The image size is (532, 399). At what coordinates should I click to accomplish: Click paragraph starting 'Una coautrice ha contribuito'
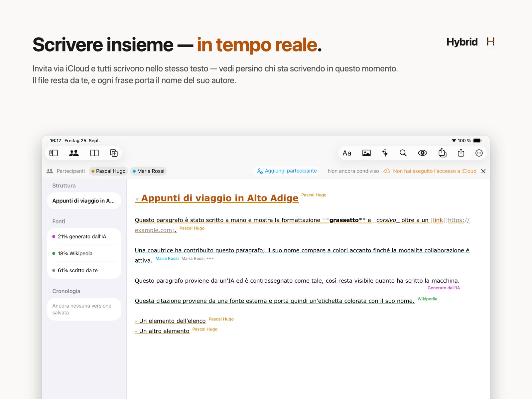302,255
